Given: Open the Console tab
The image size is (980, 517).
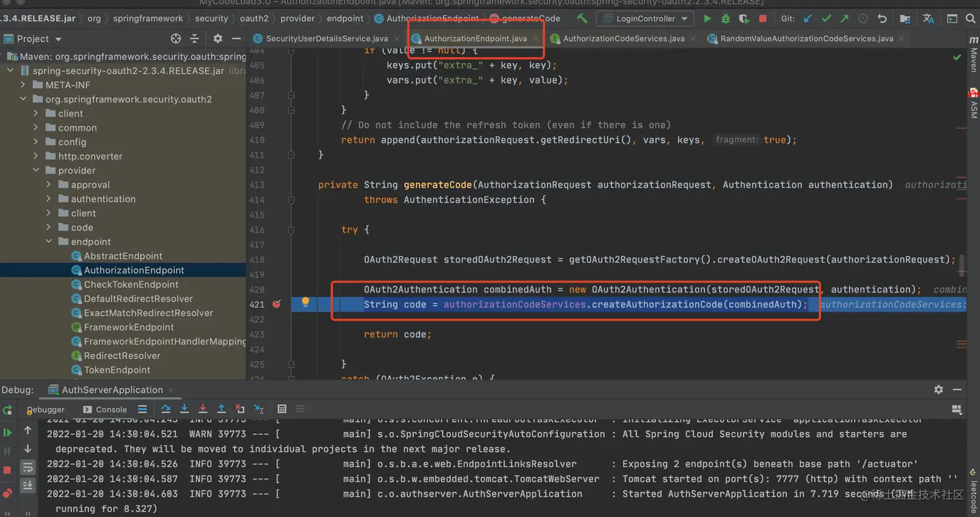Looking at the screenshot, I should click(x=105, y=409).
